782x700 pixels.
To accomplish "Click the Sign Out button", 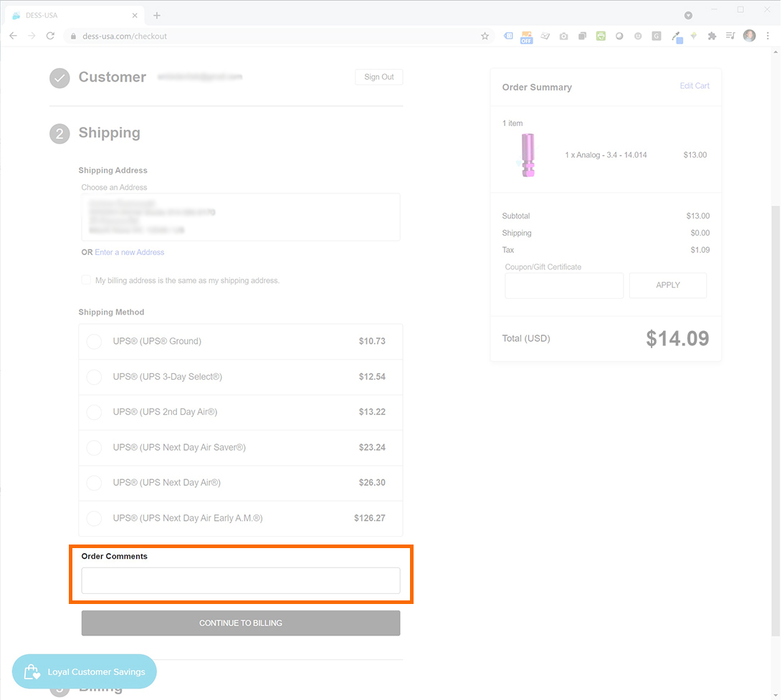I will pos(379,77).
